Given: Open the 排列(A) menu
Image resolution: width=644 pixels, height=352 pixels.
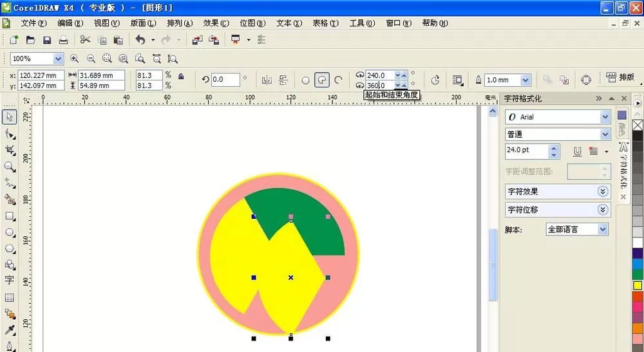Looking at the screenshot, I should point(180,23).
